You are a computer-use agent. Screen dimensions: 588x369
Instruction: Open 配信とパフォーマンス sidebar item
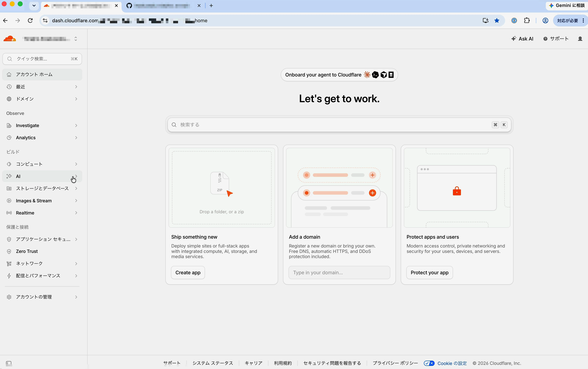[x=42, y=276]
